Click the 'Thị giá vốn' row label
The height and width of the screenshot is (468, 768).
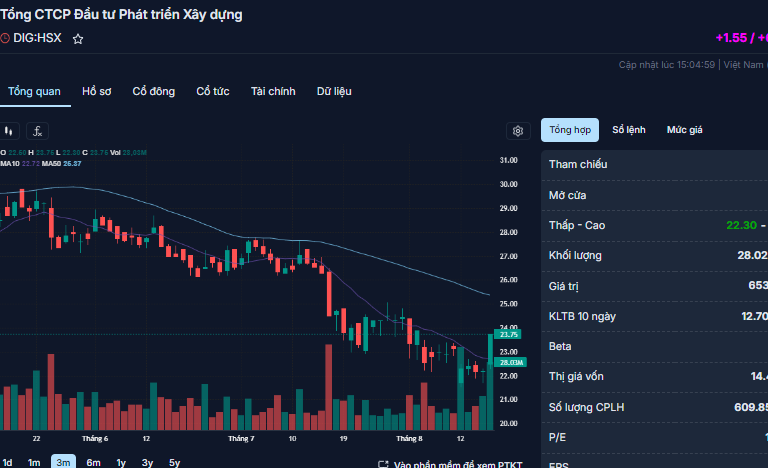tap(576, 376)
